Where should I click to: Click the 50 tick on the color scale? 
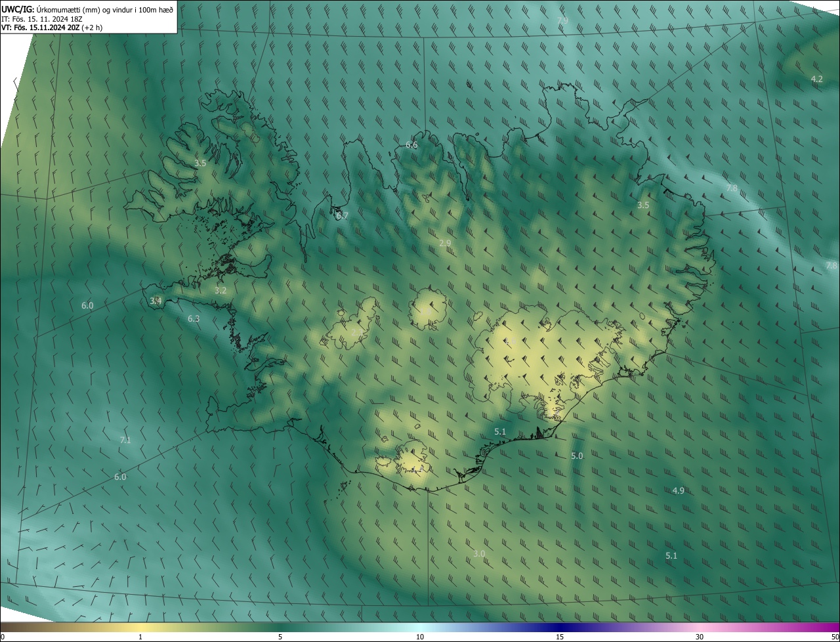click(x=835, y=637)
